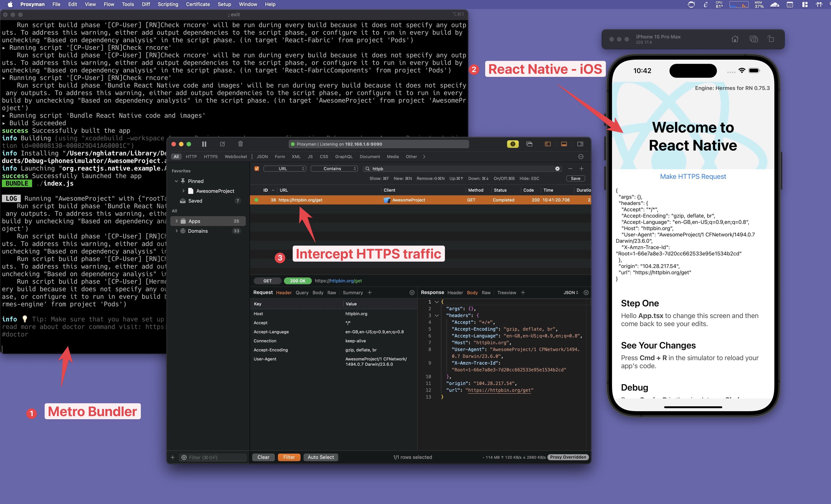
Task: Open Response panel options circle icon
Action: coord(586,292)
